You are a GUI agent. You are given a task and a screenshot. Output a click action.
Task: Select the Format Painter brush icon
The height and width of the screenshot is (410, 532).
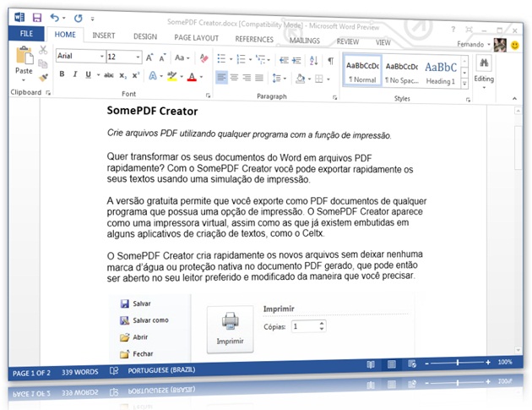[43, 78]
